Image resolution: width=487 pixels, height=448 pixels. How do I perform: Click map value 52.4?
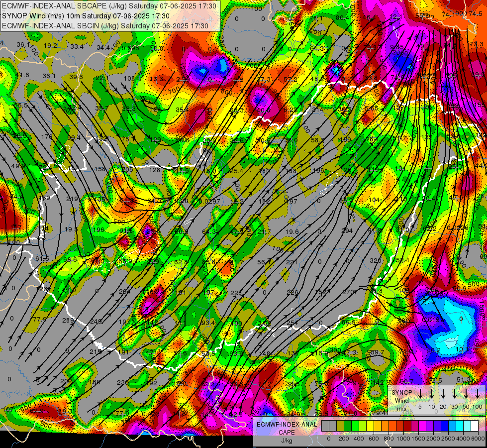tap(402, 260)
